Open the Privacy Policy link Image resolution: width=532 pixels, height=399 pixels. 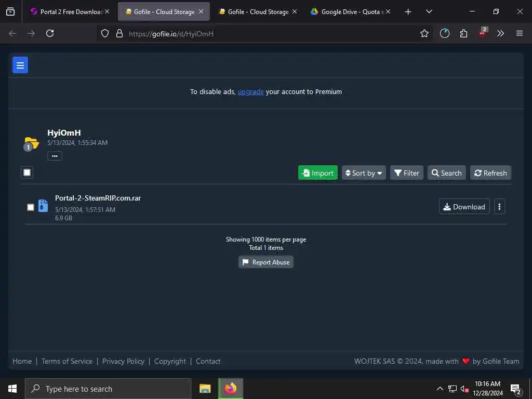click(124, 361)
